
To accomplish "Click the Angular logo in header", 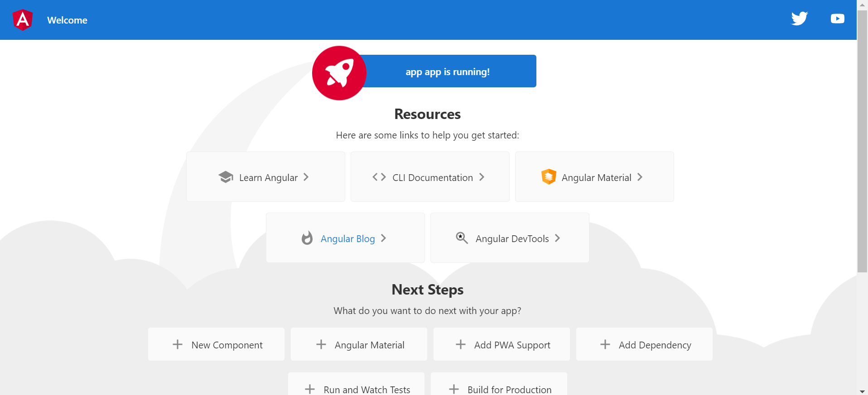I will 23,20.
